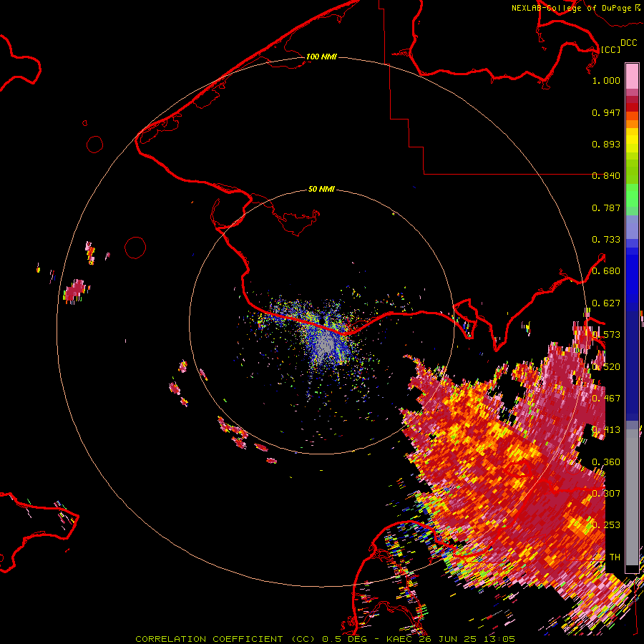The image size is (644, 644).
Task: Pick the gray swatch near 0.307
Action: tap(632, 497)
